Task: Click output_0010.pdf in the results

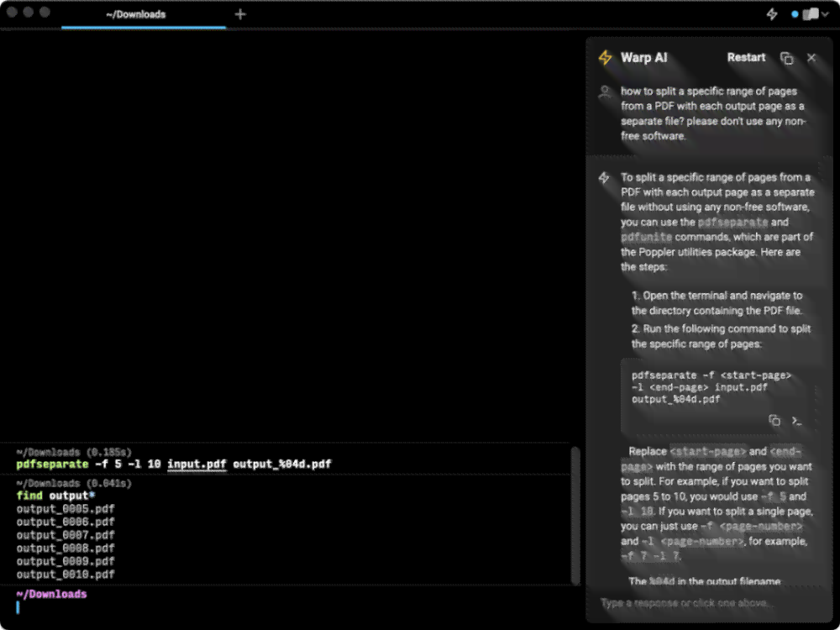Action: click(x=66, y=575)
